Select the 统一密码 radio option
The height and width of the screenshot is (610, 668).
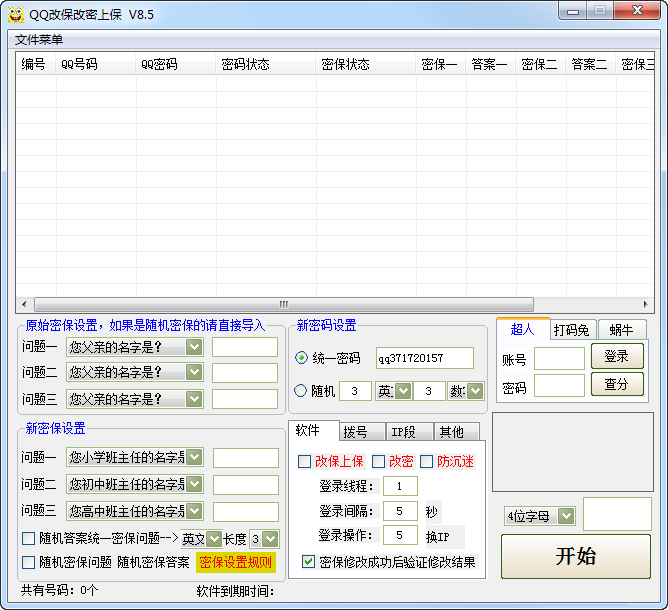[301, 358]
